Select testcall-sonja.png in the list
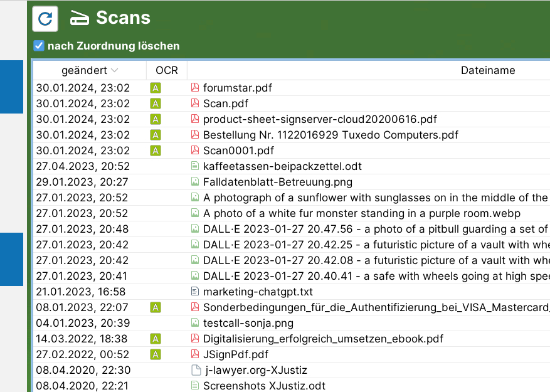 (x=248, y=323)
